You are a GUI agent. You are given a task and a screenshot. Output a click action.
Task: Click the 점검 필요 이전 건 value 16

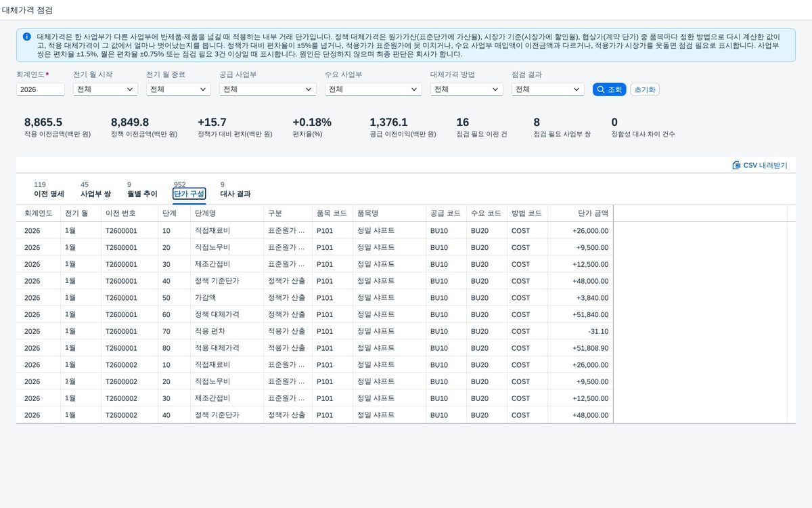(463, 123)
